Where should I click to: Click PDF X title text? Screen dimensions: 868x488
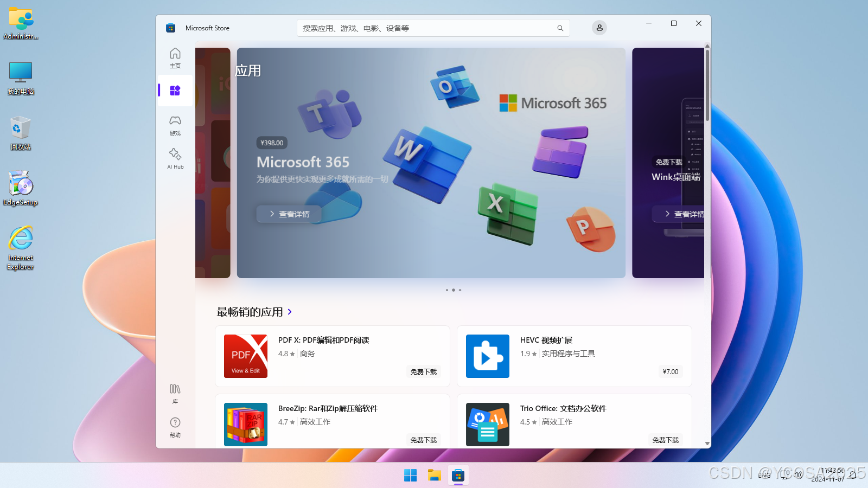pos(324,340)
